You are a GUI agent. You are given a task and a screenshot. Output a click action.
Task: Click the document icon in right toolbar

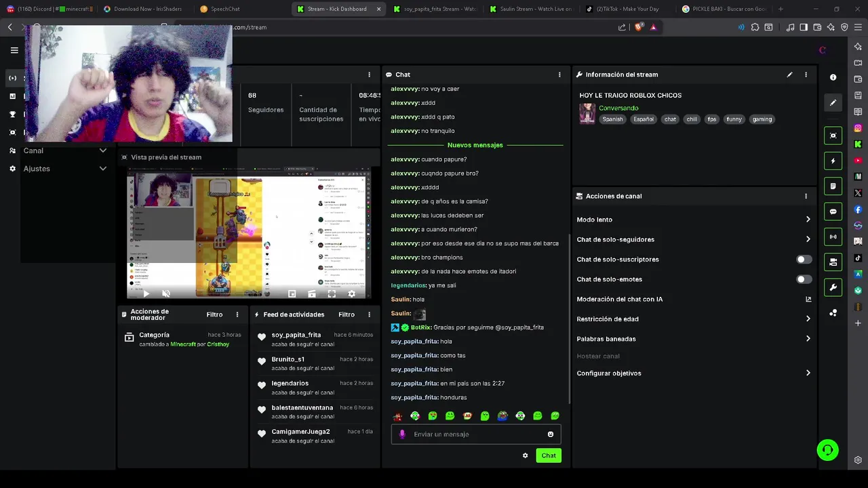[x=833, y=186]
